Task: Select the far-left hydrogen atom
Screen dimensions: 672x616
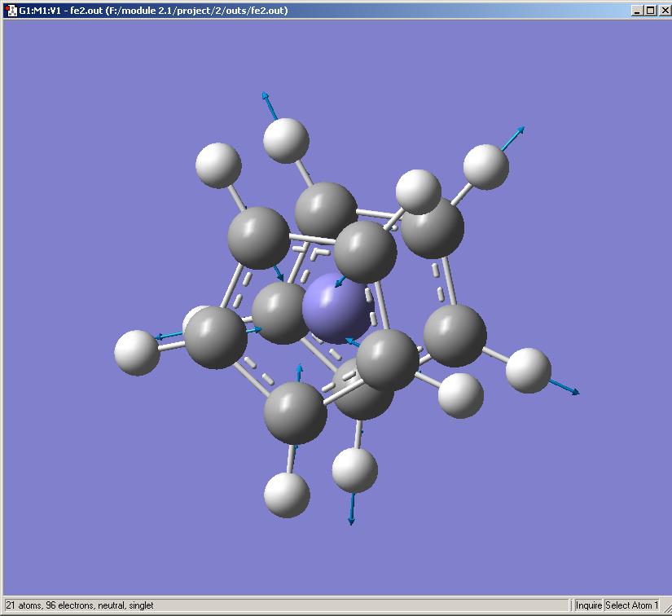Action: tap(137, 353)
